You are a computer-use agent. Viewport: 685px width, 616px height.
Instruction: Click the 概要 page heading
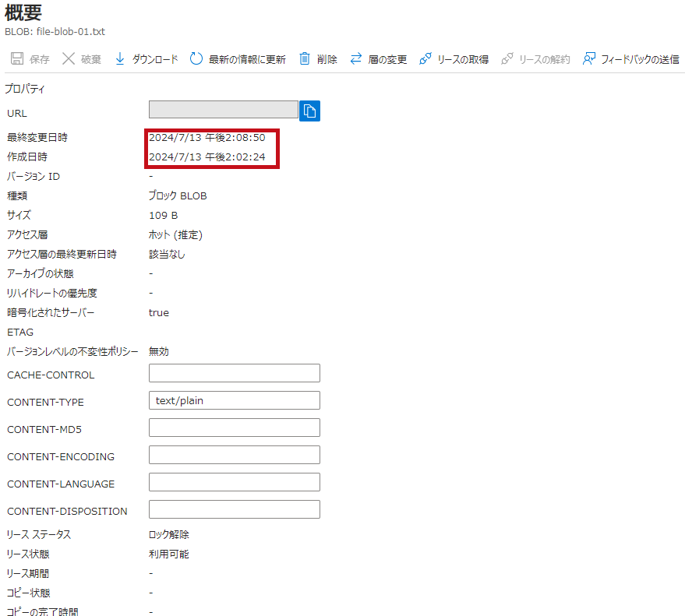(x=23, y=12)
